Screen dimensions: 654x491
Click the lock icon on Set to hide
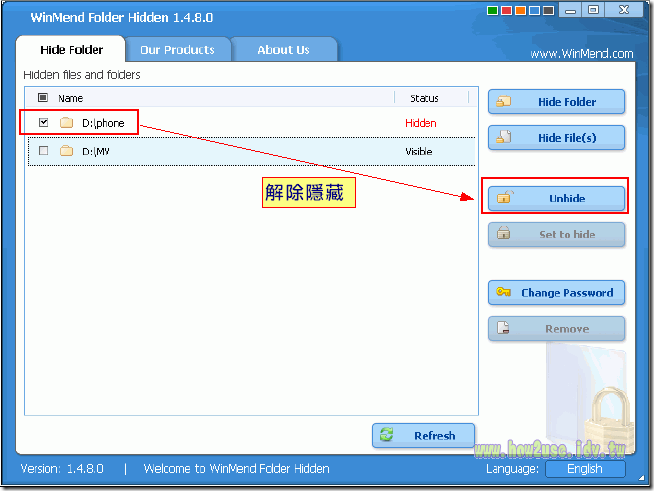504,233
